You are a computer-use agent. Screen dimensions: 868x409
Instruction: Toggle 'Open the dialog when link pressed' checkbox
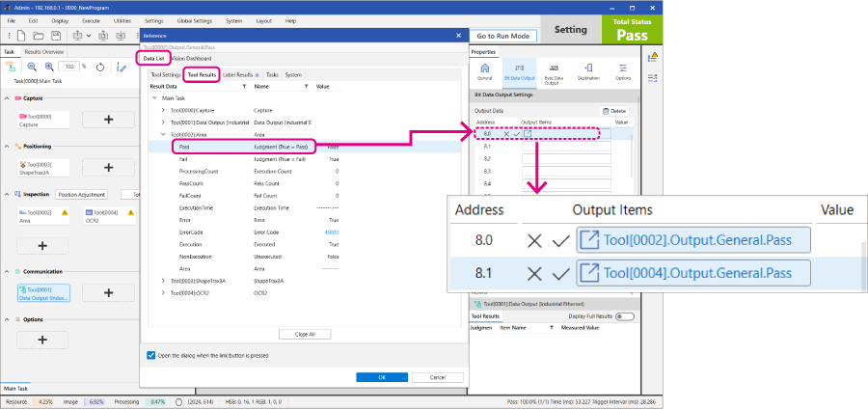149,355
